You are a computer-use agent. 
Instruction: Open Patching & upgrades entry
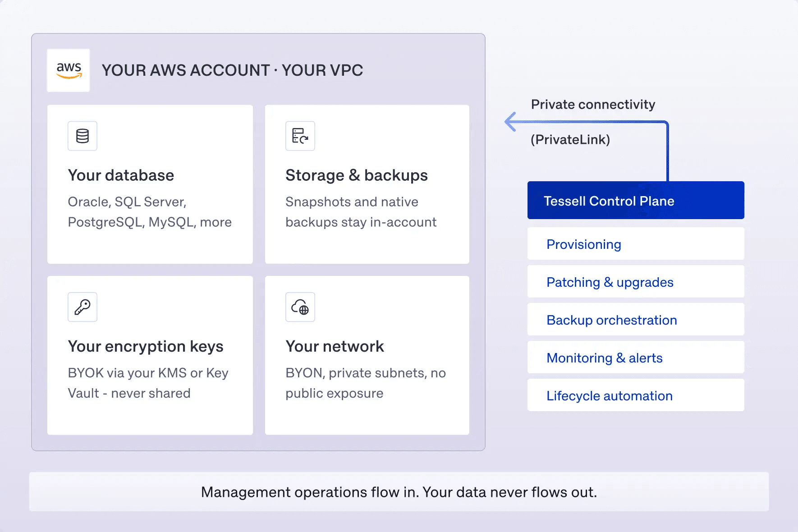point(636,281)
